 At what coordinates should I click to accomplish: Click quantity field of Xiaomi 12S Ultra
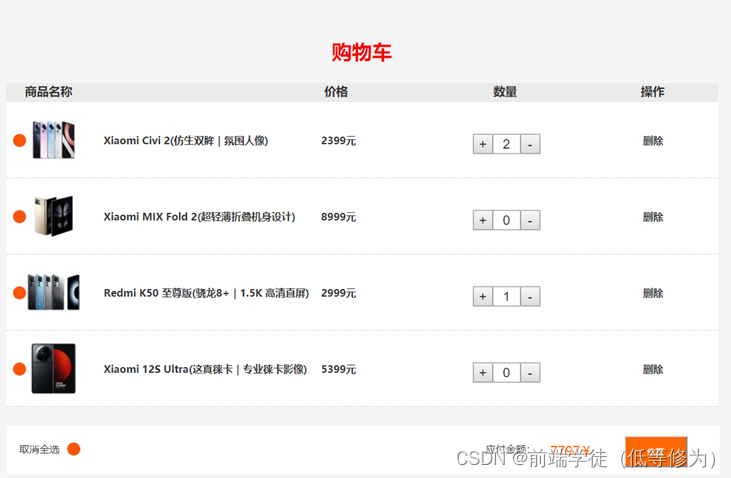506,373
